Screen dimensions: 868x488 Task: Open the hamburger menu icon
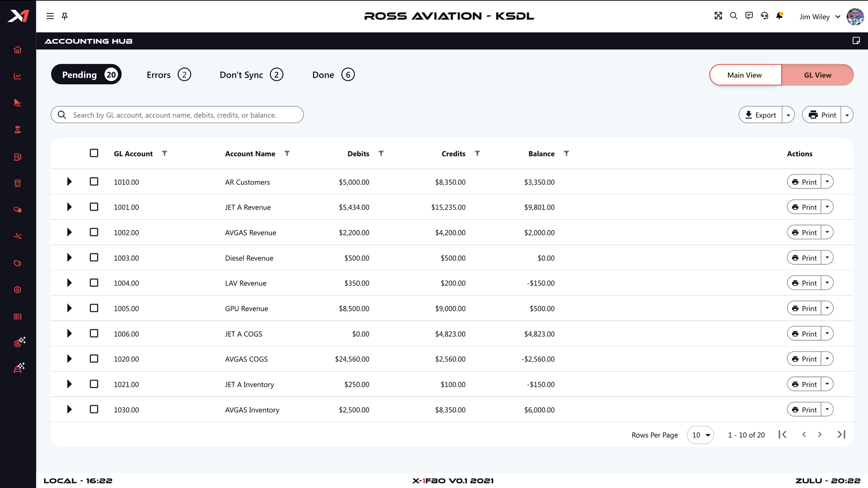[50, 16]
